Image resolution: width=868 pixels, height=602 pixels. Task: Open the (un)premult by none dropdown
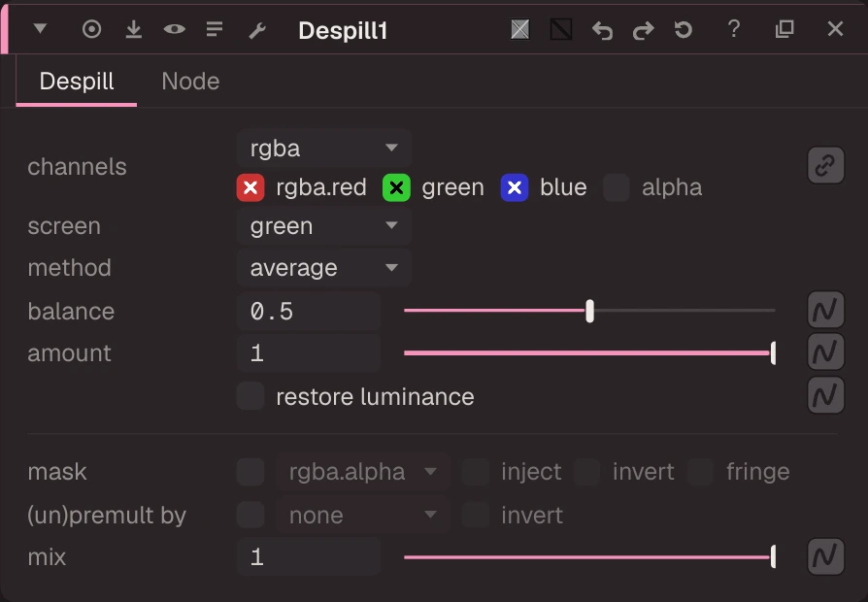click(362, 515)
